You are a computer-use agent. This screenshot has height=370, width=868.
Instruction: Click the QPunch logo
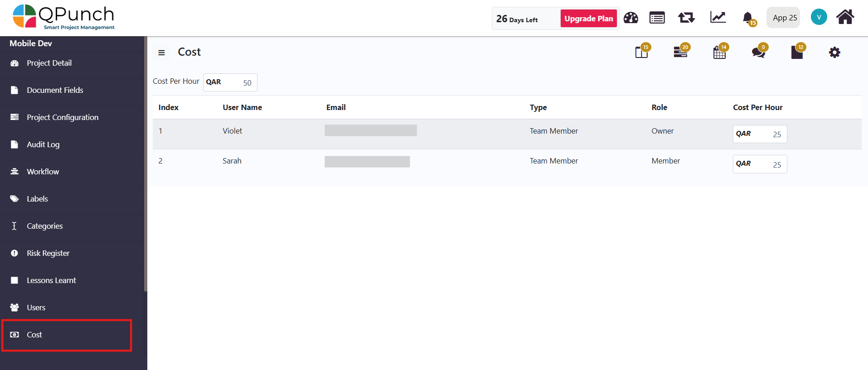[x=63, y=17]
